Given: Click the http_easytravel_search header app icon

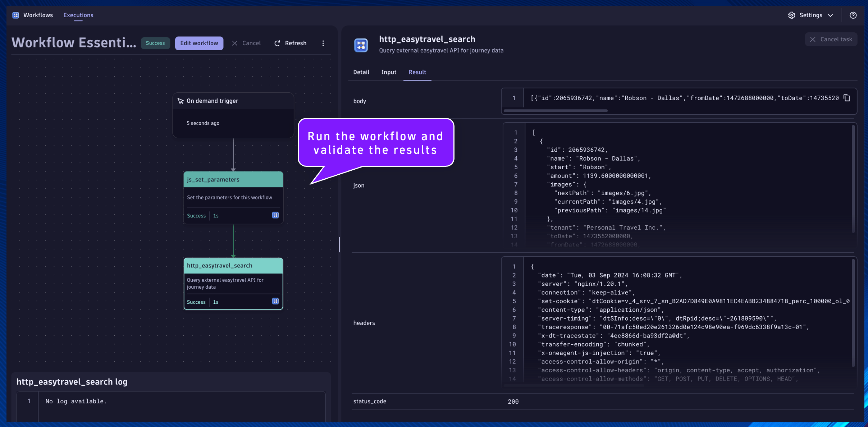Looking at the screenshot, I should [361, 45].
